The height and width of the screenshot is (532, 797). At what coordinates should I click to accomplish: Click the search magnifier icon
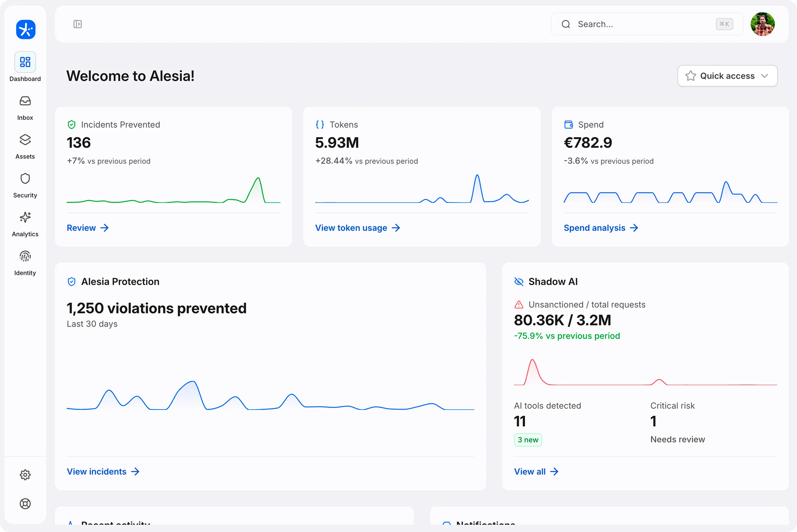pos(566,24)
